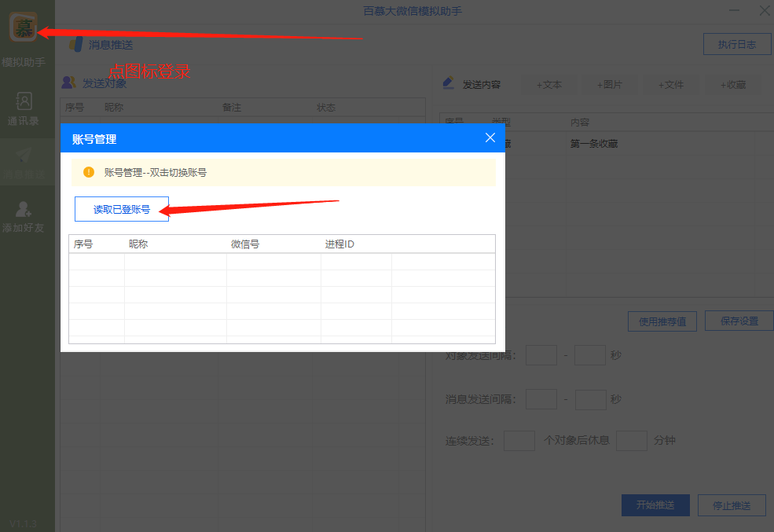Click 保存设置 to save settings
This screenshot has width=774, height=532.
click(x=739, y=321)
